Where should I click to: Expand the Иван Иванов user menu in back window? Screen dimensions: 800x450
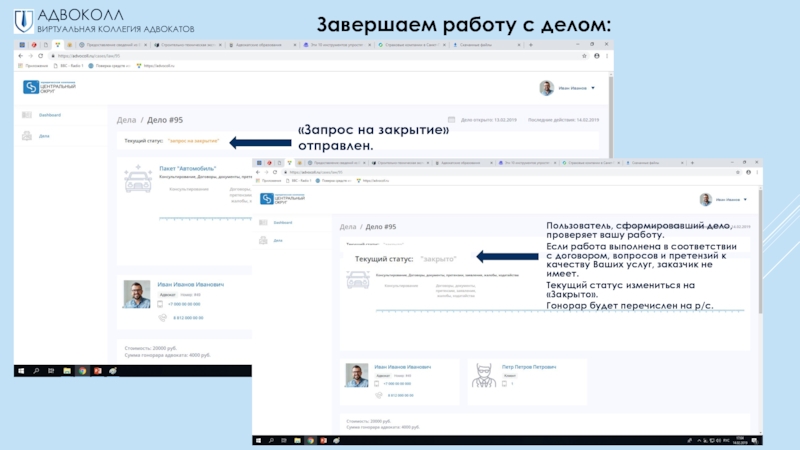593,88
